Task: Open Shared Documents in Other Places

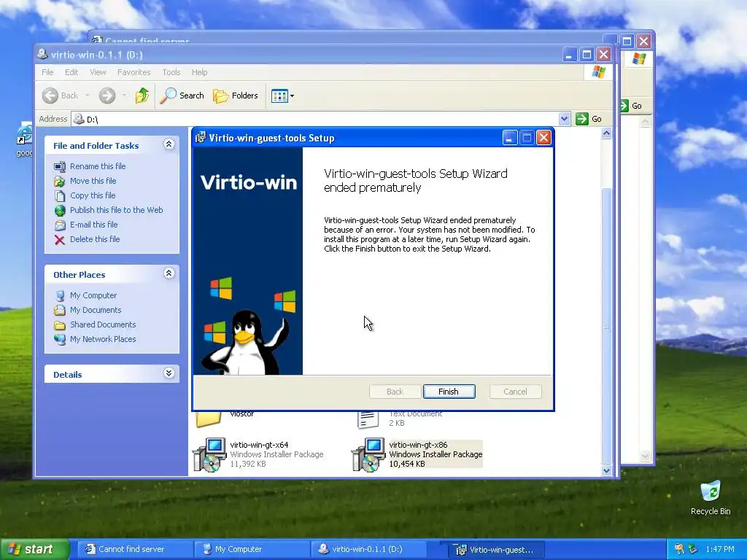Action: (103, 324)
